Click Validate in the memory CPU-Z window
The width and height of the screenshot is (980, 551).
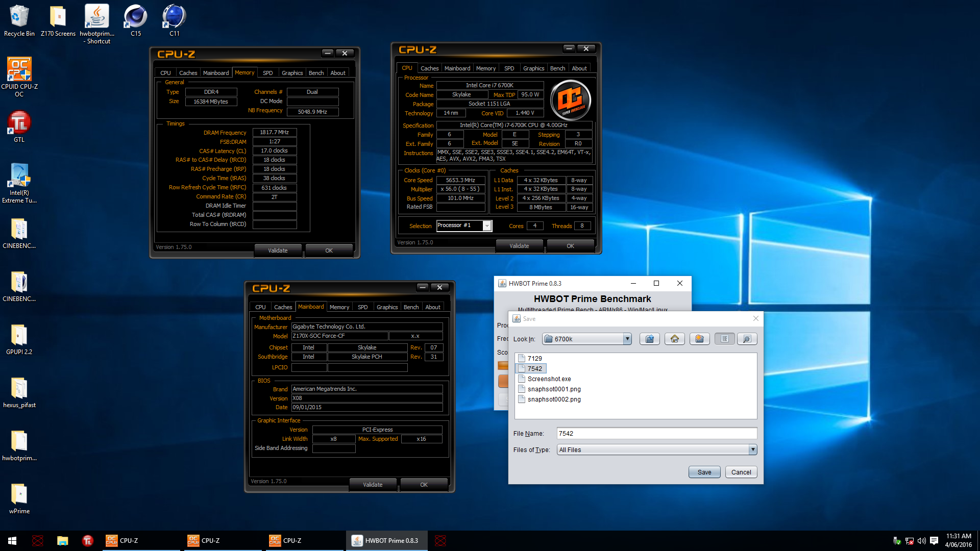click(278, 251)
